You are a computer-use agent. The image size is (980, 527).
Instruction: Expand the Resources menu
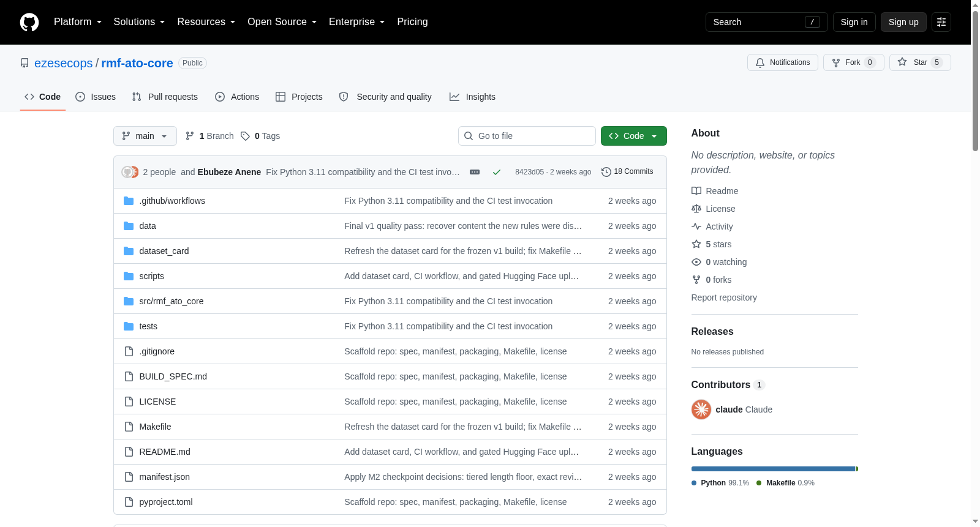pos(206,22)
